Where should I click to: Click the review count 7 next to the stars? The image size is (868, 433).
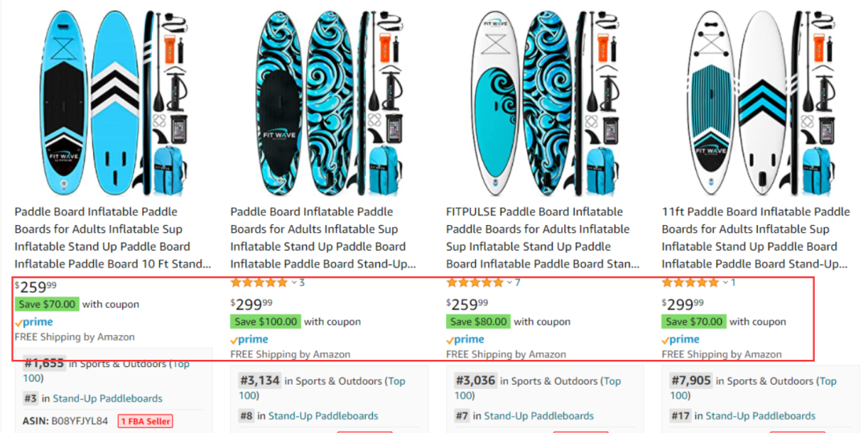(518, 283)
